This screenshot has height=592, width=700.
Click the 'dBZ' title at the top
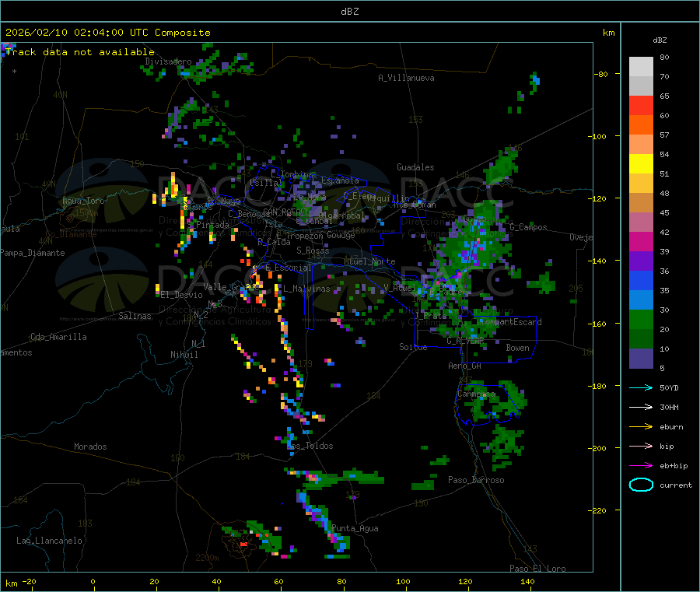349,12
